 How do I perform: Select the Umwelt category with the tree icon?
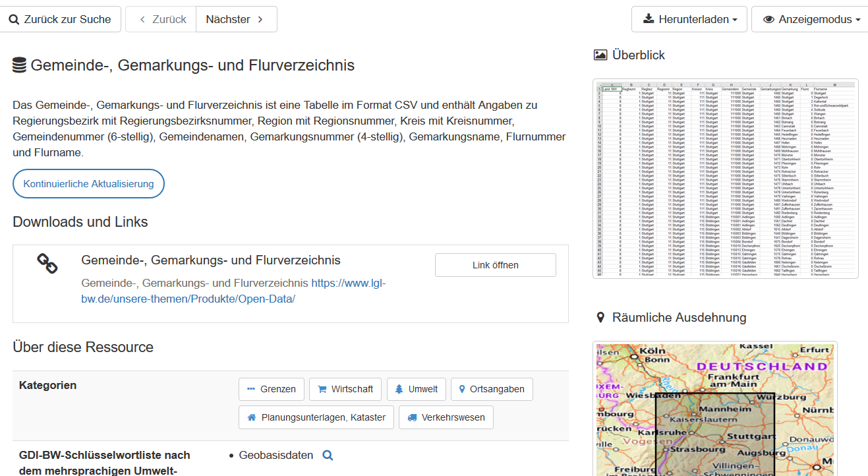[416, 389]
